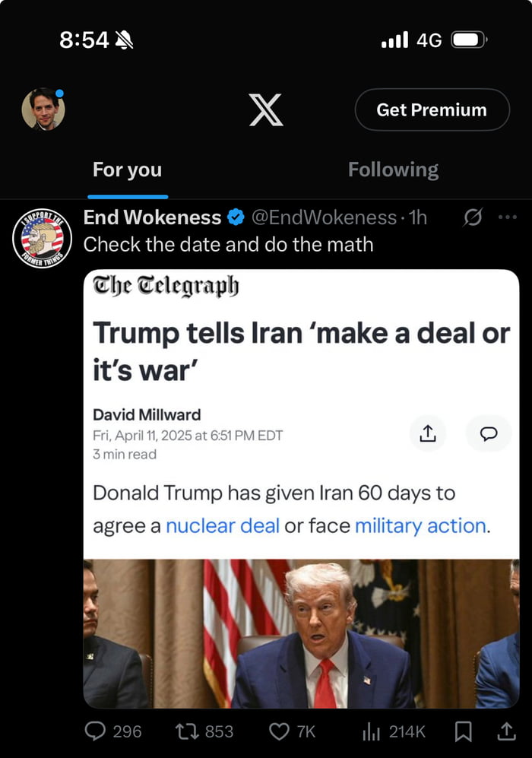Tap the article comment bubble icon
The height and width of the screenshot is (758, 532).
pyautogui.click(x=489, y=433)
